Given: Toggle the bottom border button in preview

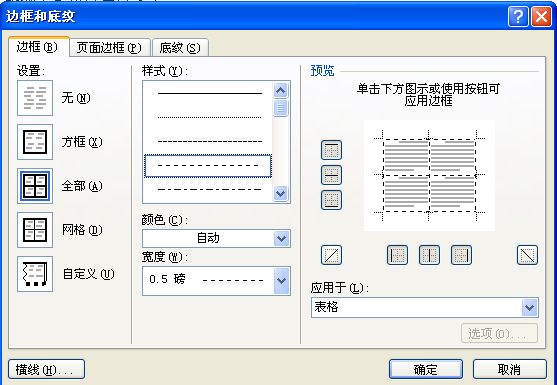Looking at the screenshot, I should pyautogui.click(x=331, y=200).
